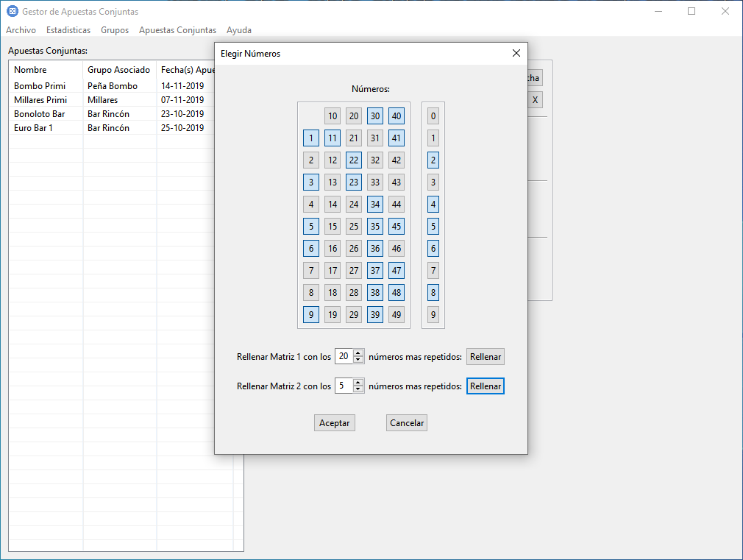743x560 pixels.
Task: Click the Grupo Asociado column header
Action: pyautogui.click(x=119, y=70)
